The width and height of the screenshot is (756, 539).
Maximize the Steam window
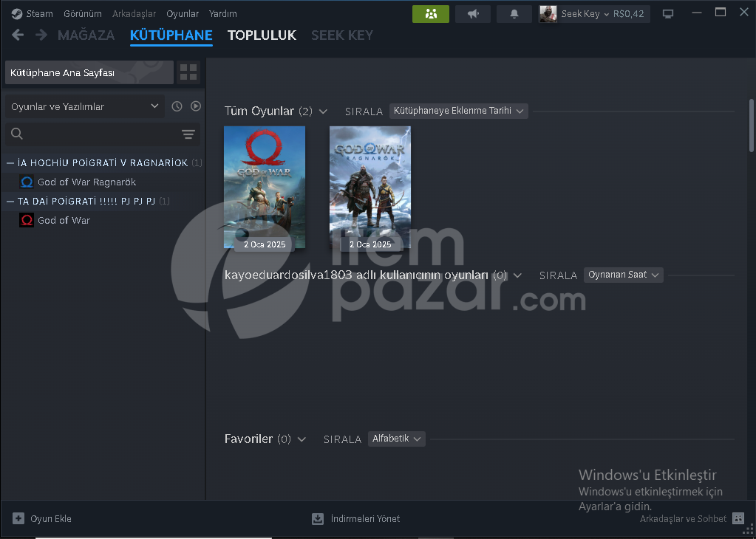[721, 13]
